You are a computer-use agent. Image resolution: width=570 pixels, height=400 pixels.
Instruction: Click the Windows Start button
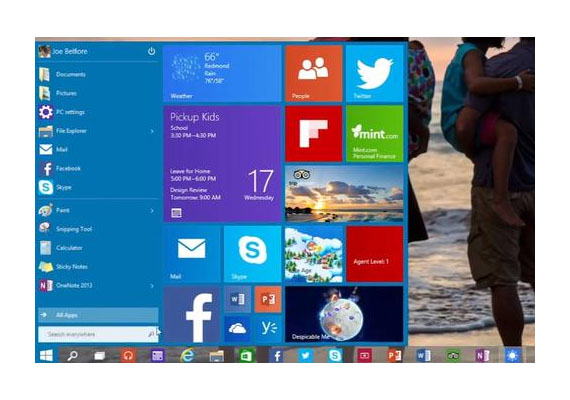pos(46,355)
